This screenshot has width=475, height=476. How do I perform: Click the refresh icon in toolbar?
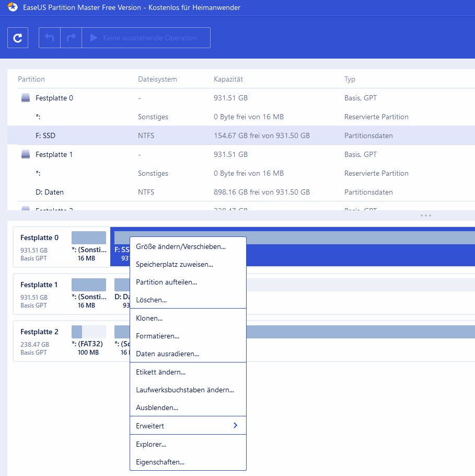pos(18,38)
